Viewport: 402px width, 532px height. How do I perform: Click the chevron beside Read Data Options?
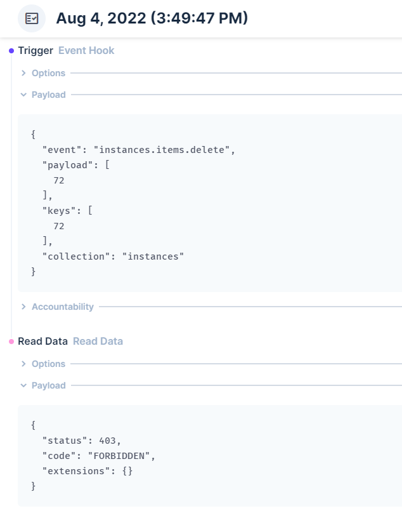tap(23, 364)
